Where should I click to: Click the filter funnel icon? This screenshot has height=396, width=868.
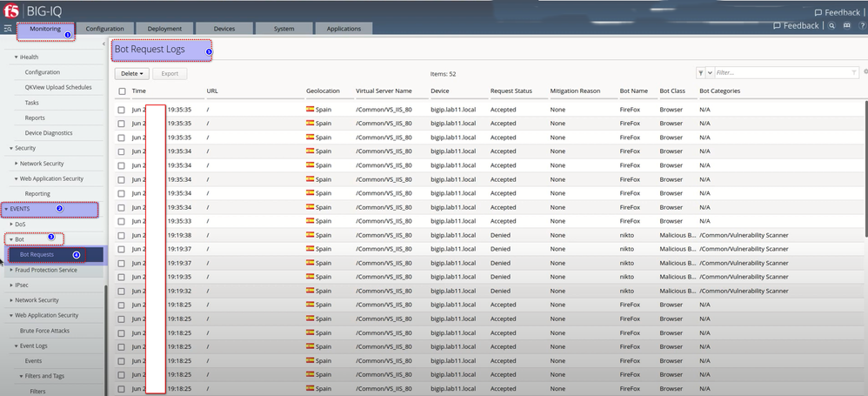click(x=701, y=73)
